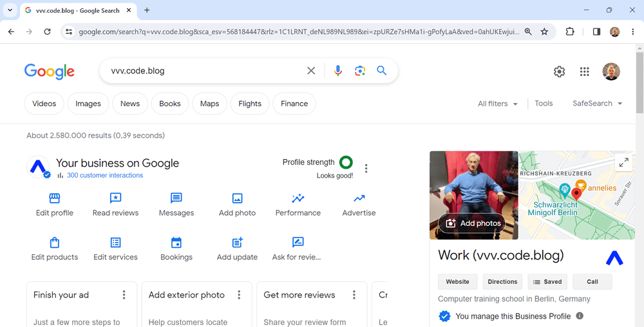Click Add photos overlay button

[x=472, y=223]
